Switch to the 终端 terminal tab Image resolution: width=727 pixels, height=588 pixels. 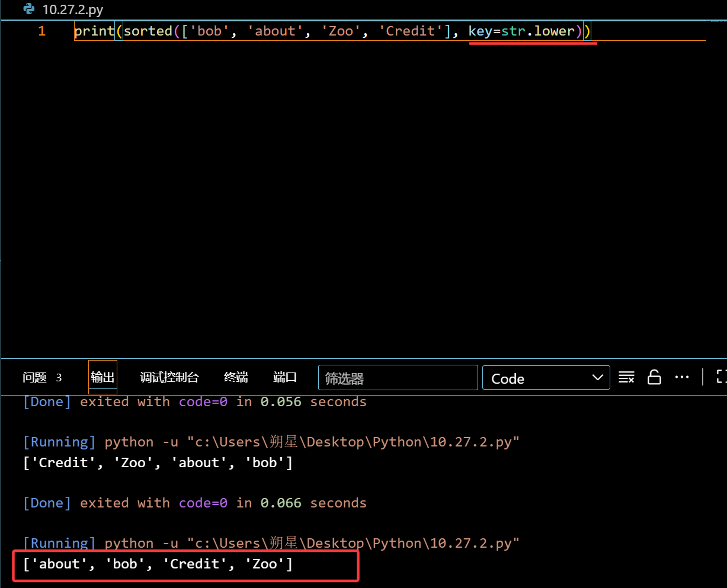(x=236, y=378)
